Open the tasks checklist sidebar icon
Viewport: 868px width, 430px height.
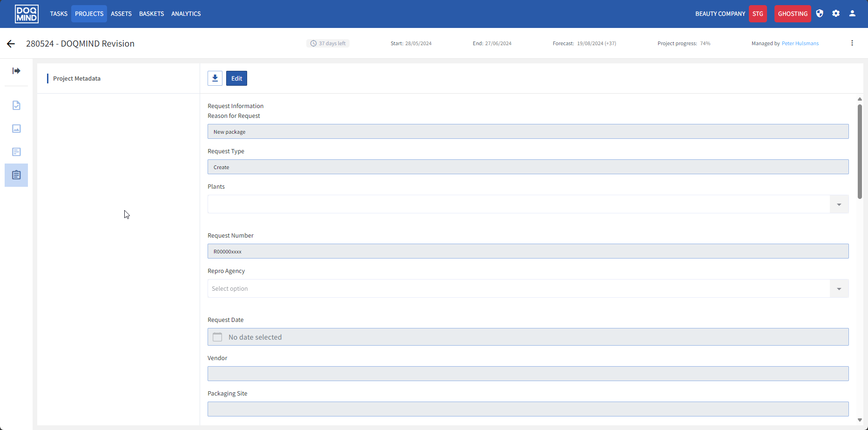pyautogui.click(x=16, y=105)
